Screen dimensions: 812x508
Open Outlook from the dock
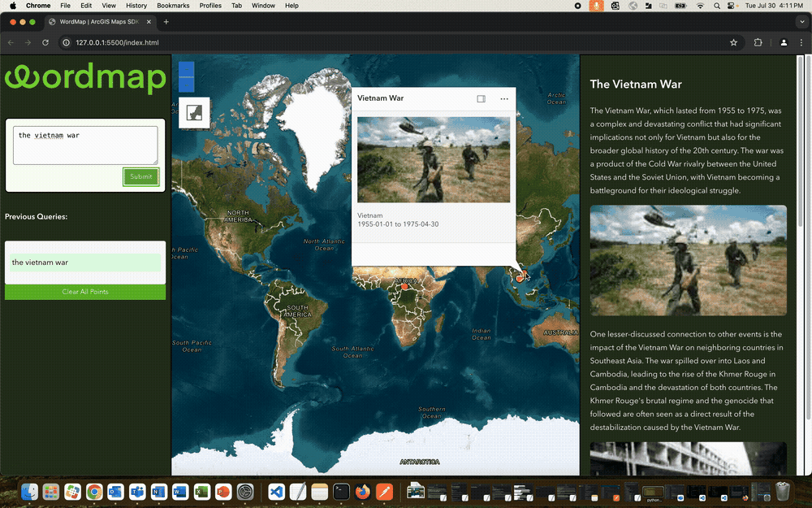click(115, 492)
